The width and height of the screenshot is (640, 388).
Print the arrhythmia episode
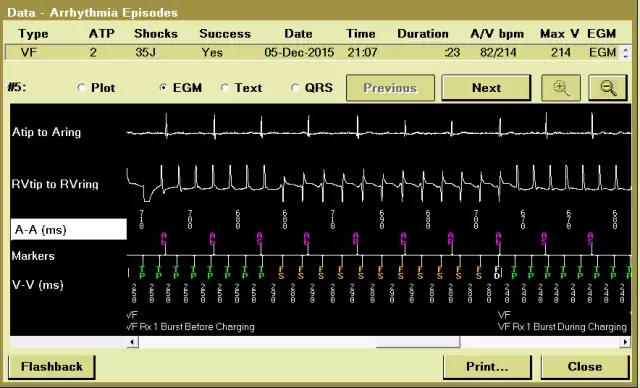(487, 366)
